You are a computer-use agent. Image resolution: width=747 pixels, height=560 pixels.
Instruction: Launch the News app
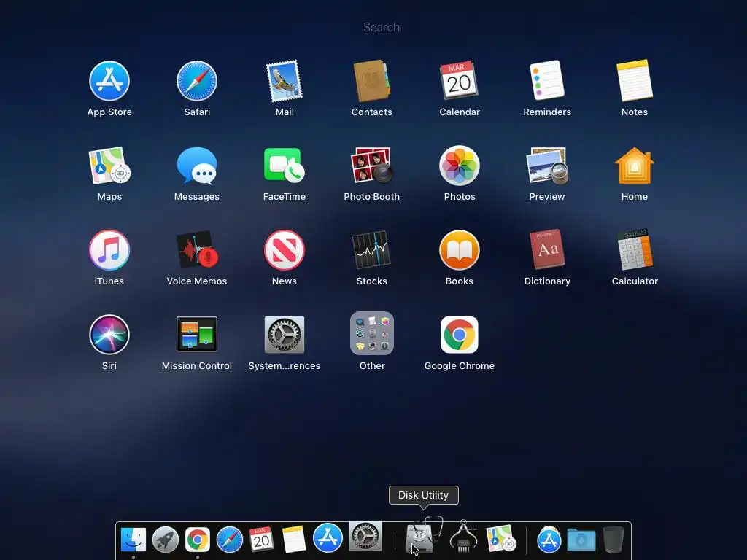285,250
